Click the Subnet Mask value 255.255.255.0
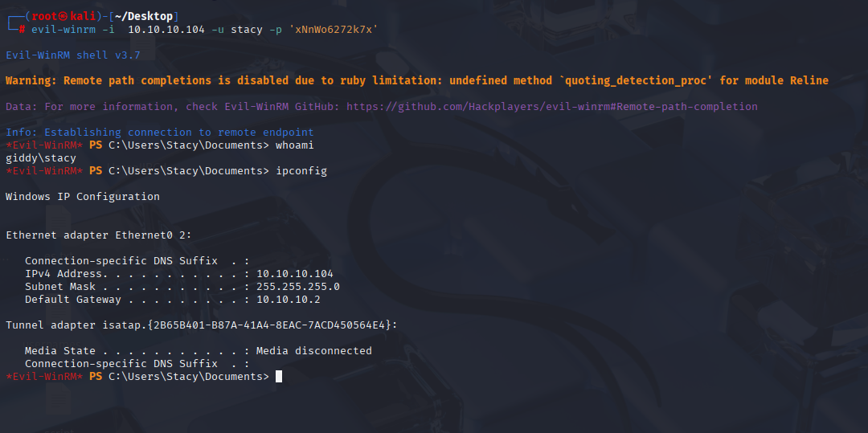The height and width of the screenshot is (433, 868). tap(298, 287)
